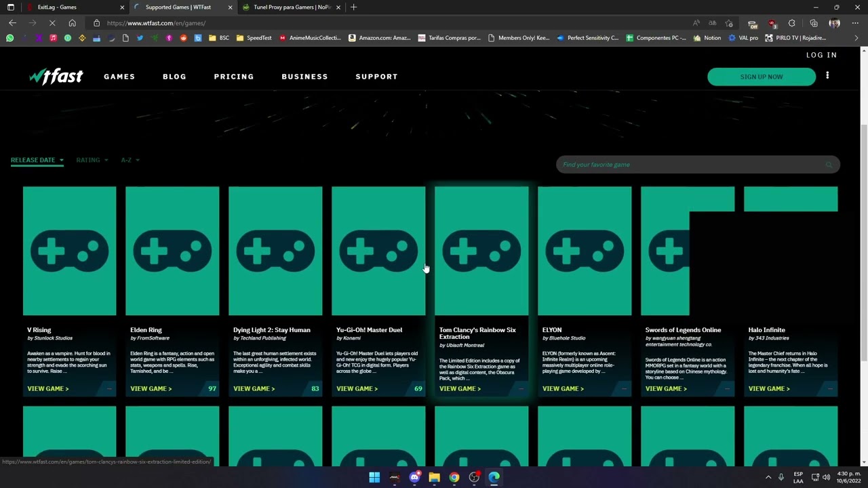Open the SUPPORT page
The image size is (868, 488).
coord(376,77)
